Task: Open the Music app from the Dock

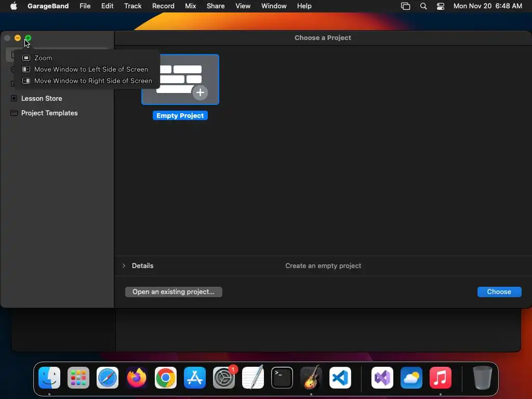Action: click(441, 378)
